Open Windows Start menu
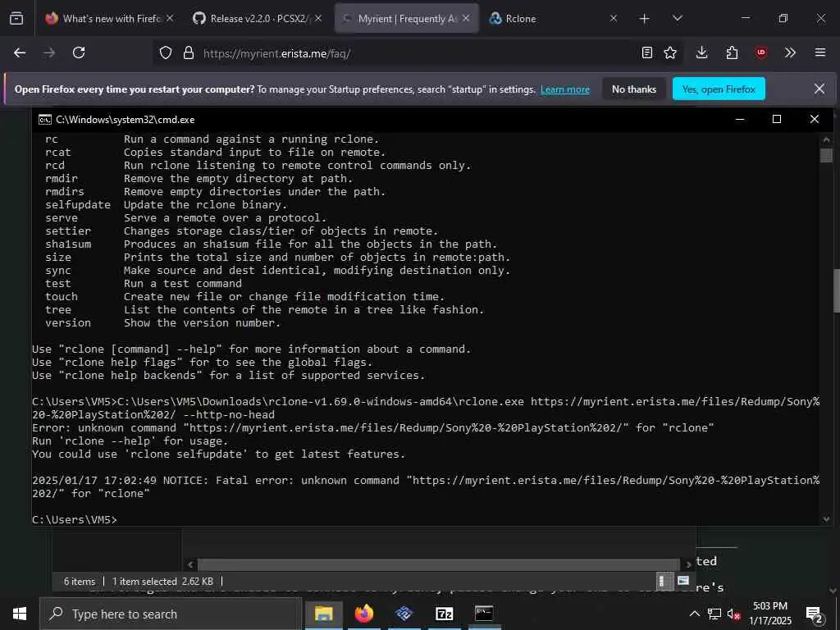 [x=20, y=614]
